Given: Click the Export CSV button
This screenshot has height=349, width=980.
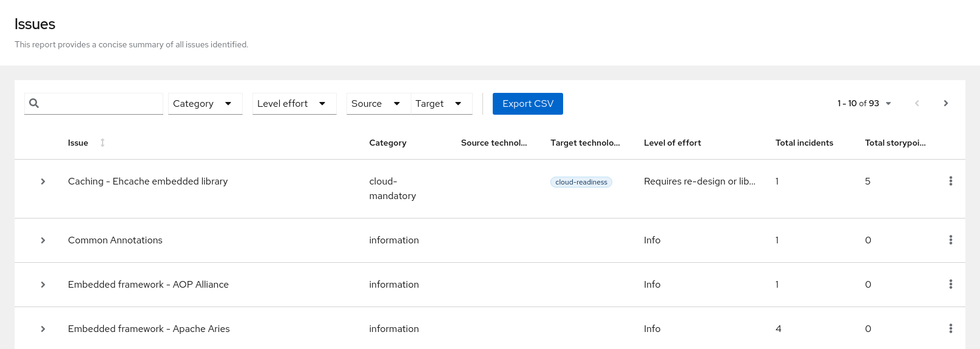Looking at the screenshot, I should click(527, 104).
